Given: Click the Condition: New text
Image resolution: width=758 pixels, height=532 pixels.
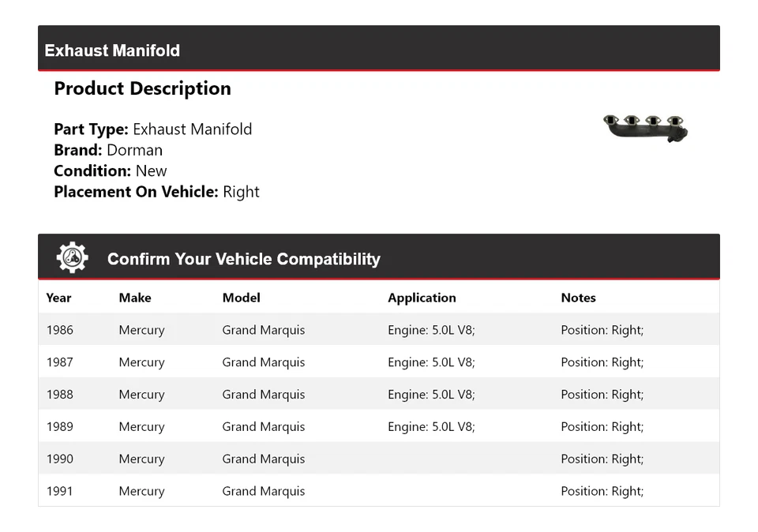Looking at the screenshot, I should [x=111, y=170].
